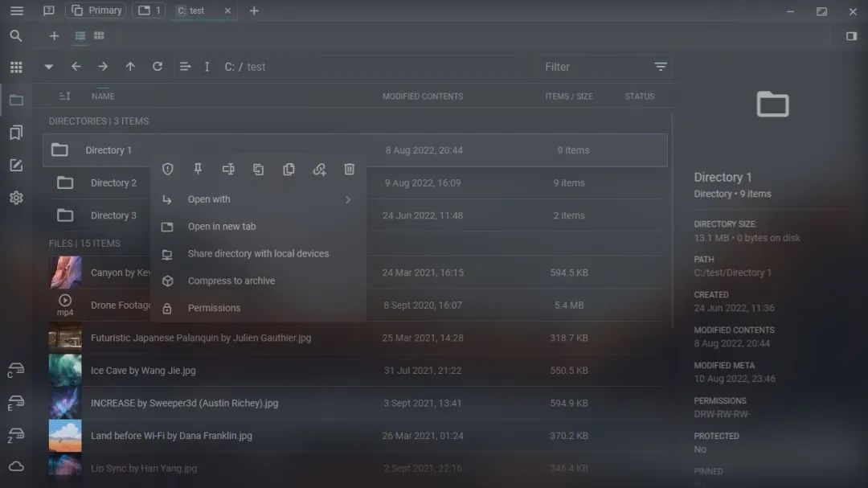Viewport: 868px width, 488px height.
Task: Go forward in directory history
Action: [x=103, y=67]
